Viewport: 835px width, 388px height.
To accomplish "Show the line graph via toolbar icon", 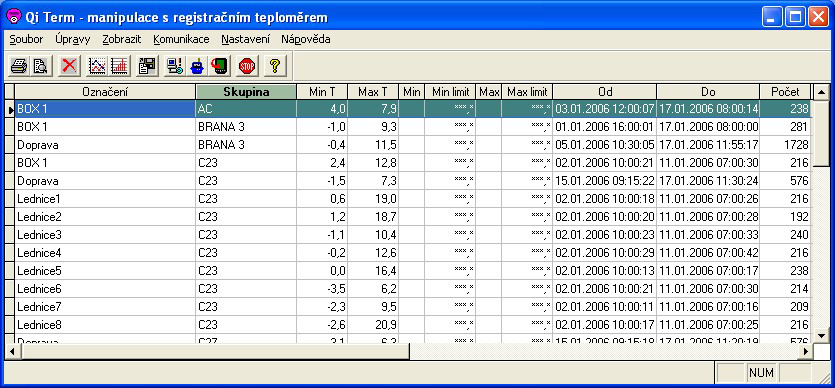I will [x=97, y=66].
